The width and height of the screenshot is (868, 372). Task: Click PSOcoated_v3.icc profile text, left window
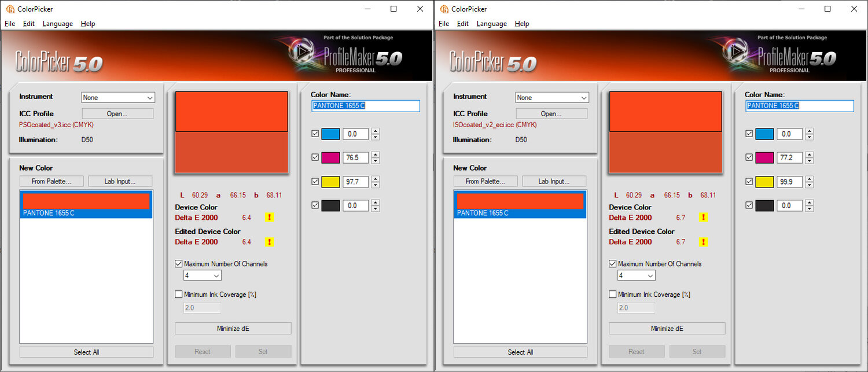click(56, 124)
